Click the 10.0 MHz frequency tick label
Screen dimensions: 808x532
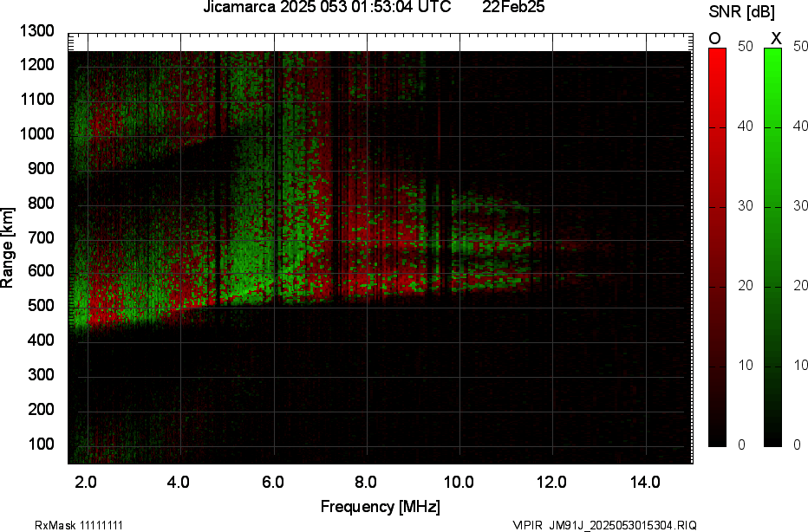coord(459,483)
